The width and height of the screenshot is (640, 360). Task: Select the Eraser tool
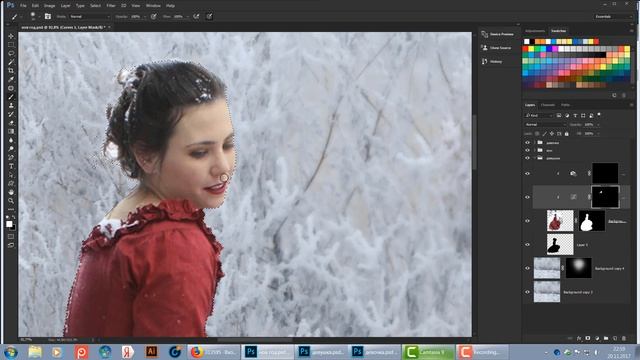click(11, 123)
